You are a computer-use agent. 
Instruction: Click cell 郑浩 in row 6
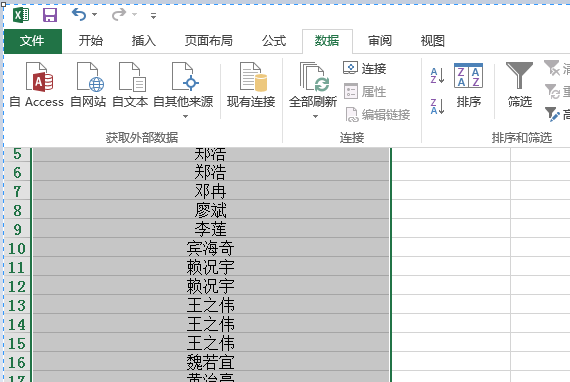[x=211, y=172]
